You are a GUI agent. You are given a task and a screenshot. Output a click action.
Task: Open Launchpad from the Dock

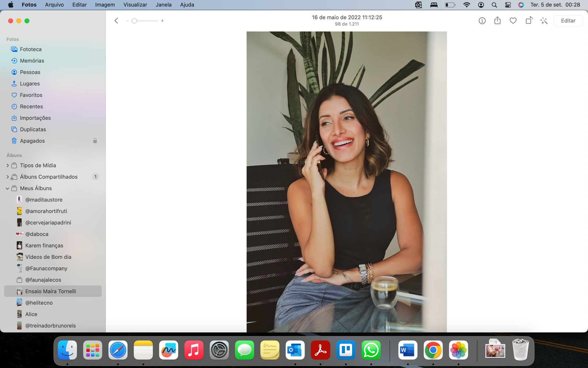pos(92,350)
